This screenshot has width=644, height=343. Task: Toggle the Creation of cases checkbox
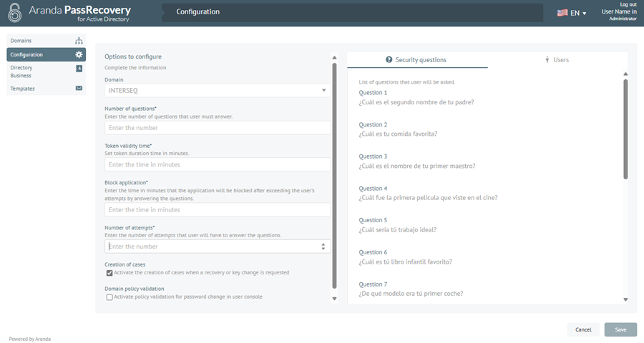click(x=109, y=273)
